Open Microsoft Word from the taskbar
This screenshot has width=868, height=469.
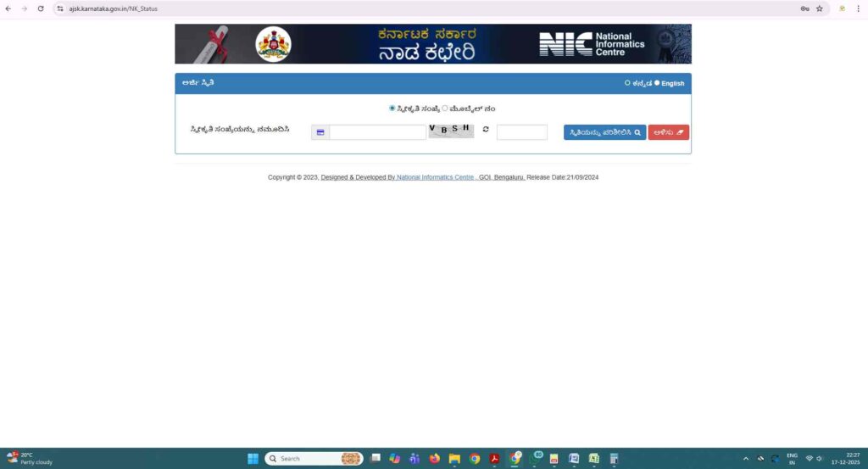tap(574, 459)
